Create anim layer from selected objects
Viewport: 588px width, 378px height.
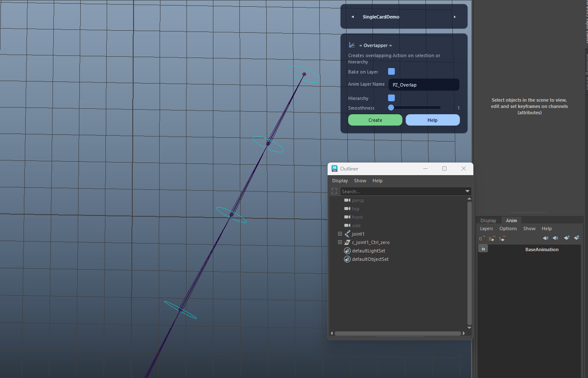click(577, 238)
